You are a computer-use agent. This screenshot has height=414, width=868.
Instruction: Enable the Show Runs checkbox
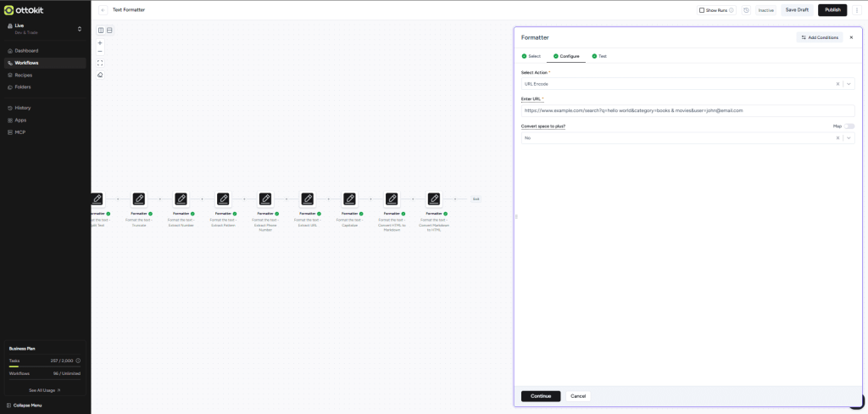(702, 10)
